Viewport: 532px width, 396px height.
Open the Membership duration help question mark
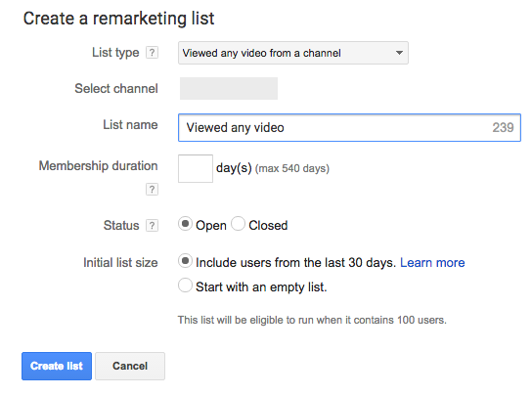(x=152, y=189)
